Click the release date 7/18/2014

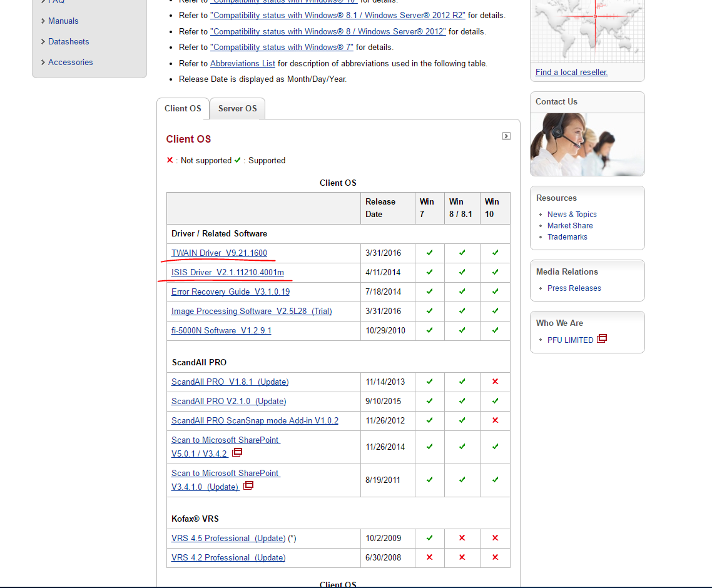pos(384,292)
